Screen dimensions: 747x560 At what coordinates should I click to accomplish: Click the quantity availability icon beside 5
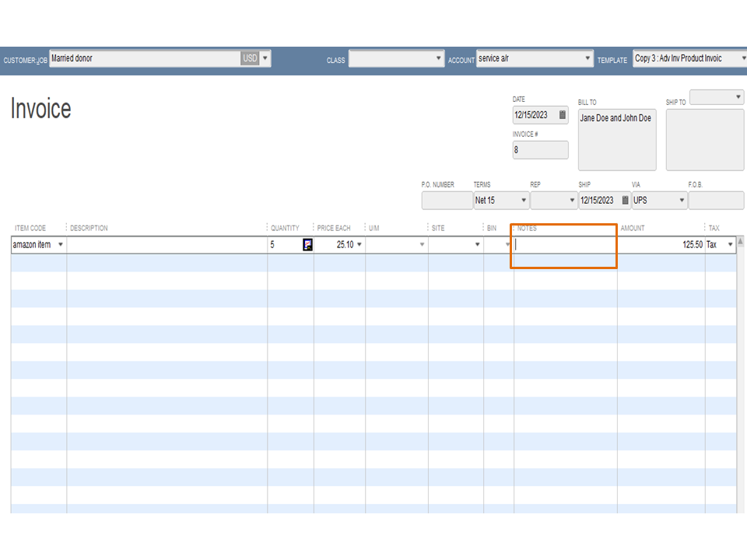click(308, 245)
